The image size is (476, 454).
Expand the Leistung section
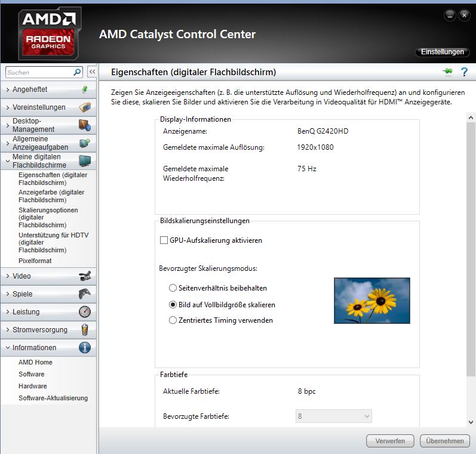tap(8, 312)
